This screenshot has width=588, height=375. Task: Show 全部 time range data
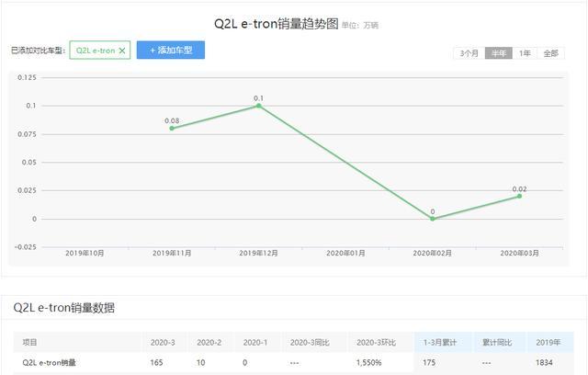coord(551,53)
